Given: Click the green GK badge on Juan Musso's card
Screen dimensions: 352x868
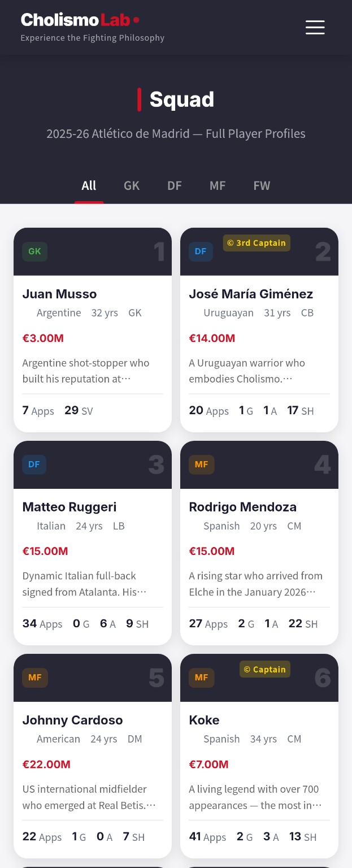Looking at the screenshot, I should coord(34,251).
